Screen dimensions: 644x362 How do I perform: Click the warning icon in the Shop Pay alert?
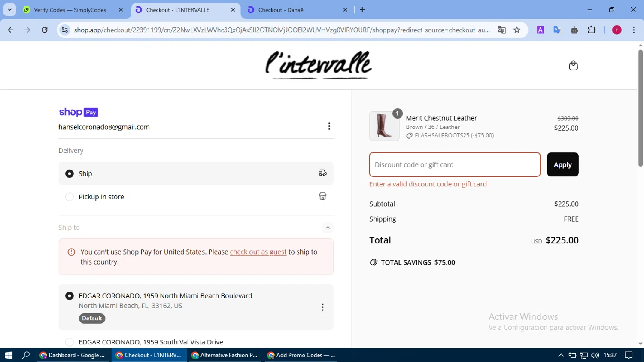72,252
